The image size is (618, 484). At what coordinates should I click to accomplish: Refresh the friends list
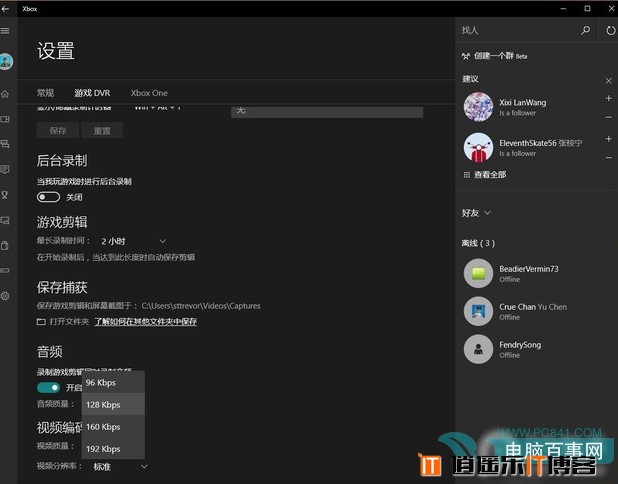click(x=611, y=30)
